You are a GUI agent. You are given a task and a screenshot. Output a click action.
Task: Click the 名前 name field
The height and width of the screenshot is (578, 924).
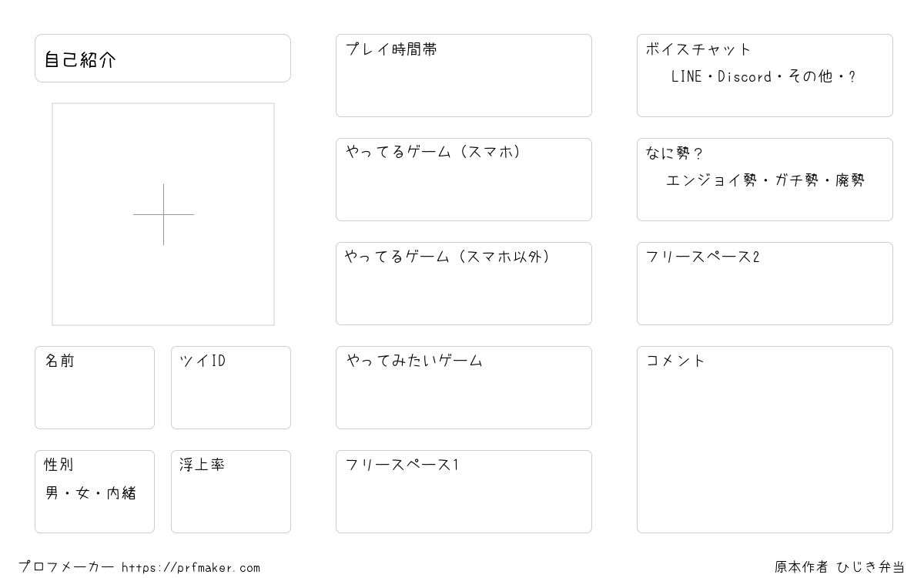(x=95, y=388)
